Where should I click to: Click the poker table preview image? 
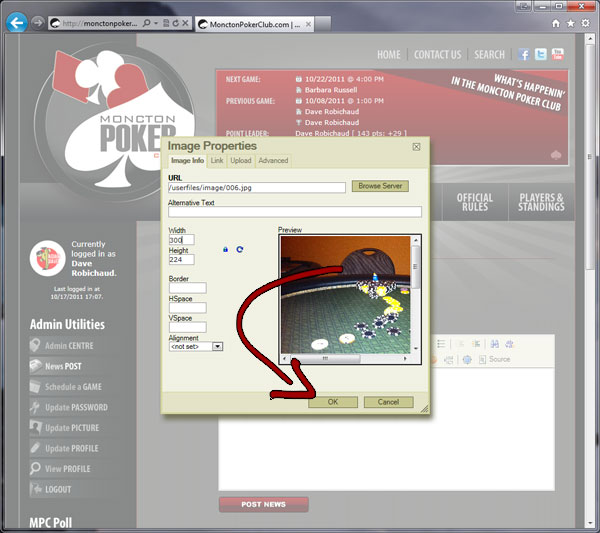(345, 295)
